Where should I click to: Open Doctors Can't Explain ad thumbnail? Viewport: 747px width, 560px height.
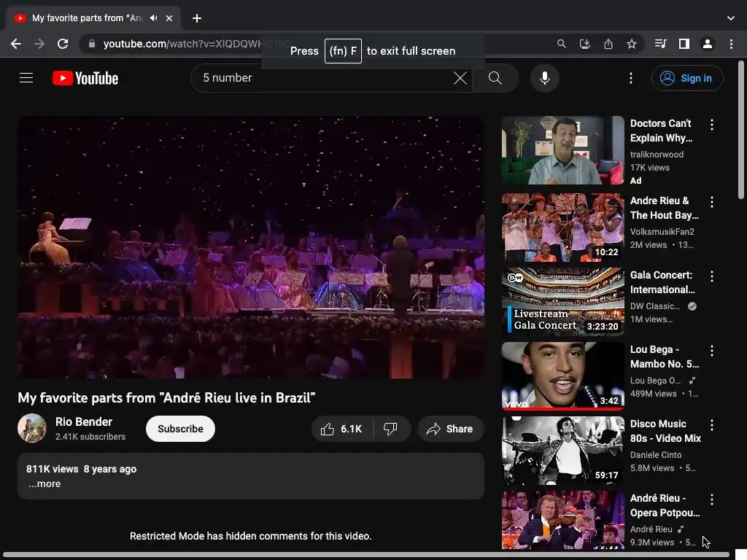click(562, 150)
